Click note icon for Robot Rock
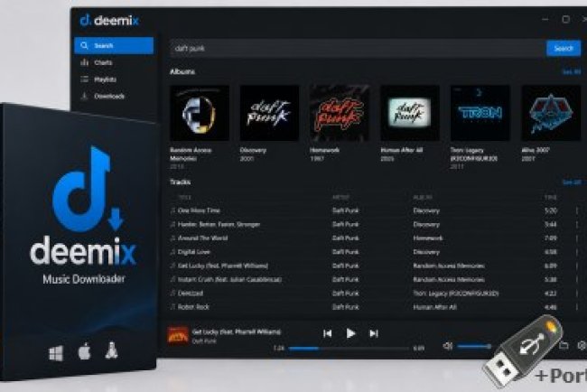587x392 pixels. pyautogui.click(x=173, y=307)
